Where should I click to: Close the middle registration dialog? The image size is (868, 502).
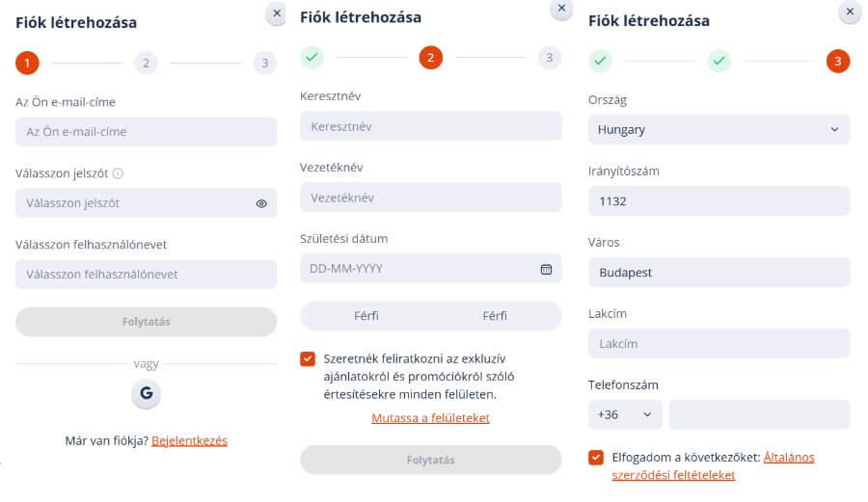click(x=560, y=8)
